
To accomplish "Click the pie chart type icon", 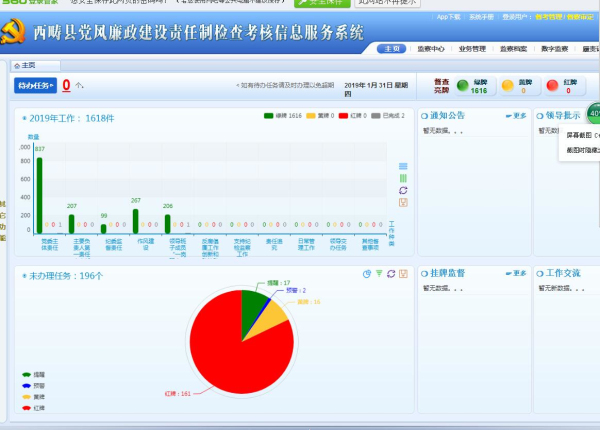I will point(366,274).
